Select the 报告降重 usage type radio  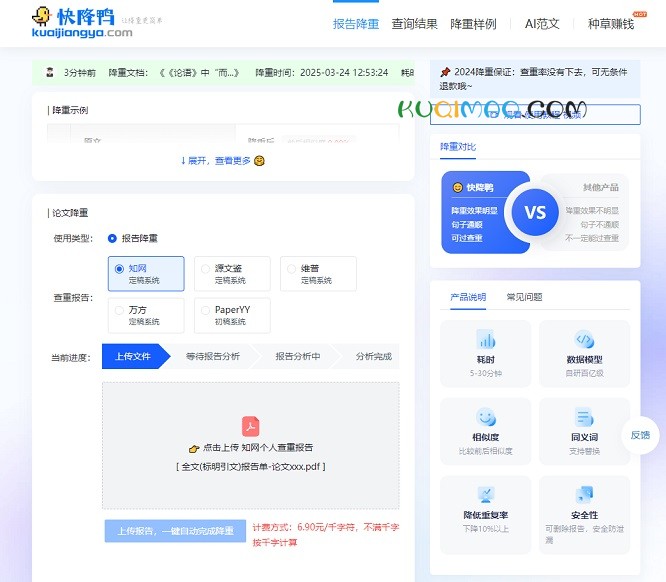point(112,238)
